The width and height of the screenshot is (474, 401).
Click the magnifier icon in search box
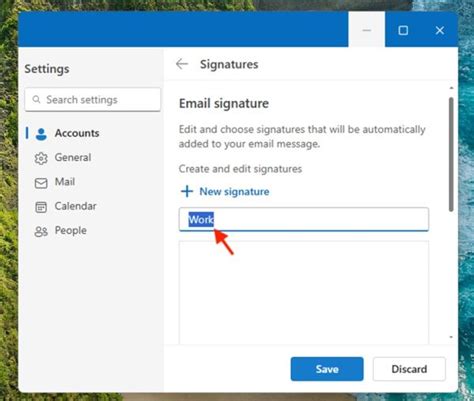tap(36, 99)
